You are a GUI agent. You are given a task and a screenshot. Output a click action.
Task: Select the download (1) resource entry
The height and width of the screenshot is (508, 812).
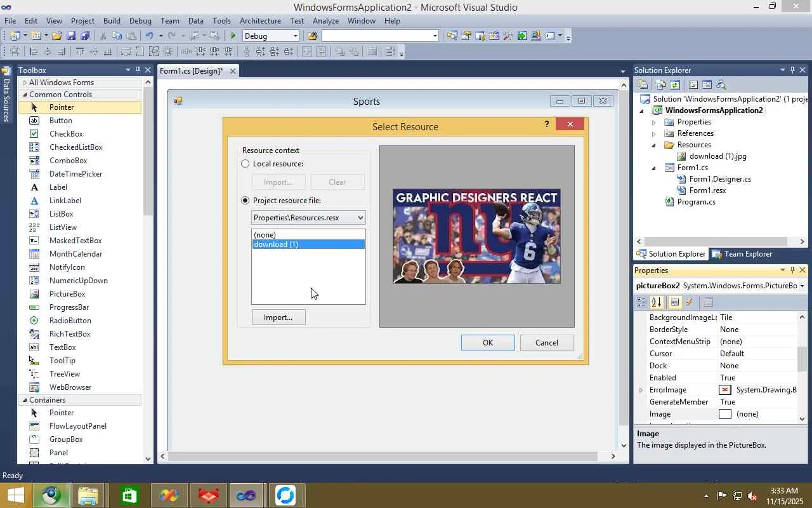(x=308, y=244)
